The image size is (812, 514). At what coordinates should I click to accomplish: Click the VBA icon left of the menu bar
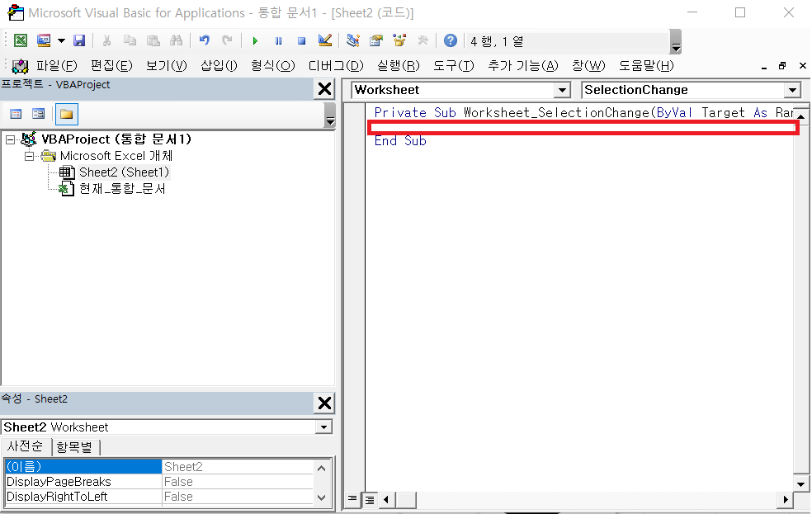pyautogui.click(x=20, y=66)
